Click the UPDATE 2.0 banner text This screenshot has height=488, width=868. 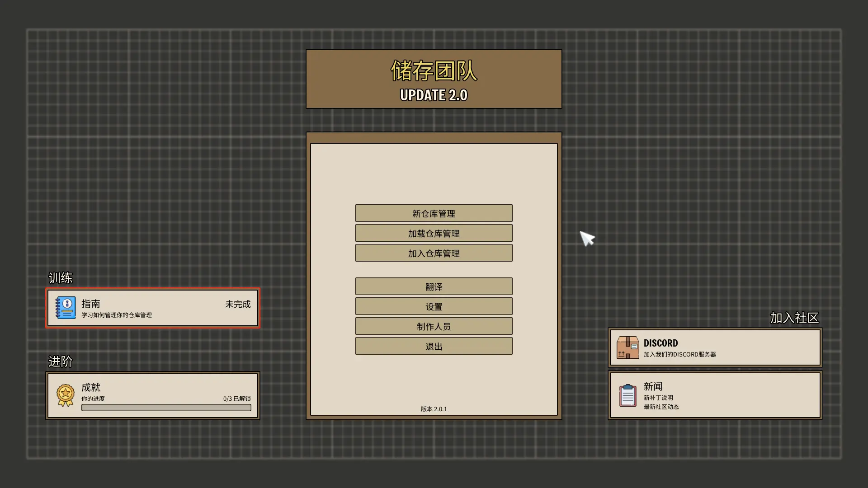[x=434, y=95]
